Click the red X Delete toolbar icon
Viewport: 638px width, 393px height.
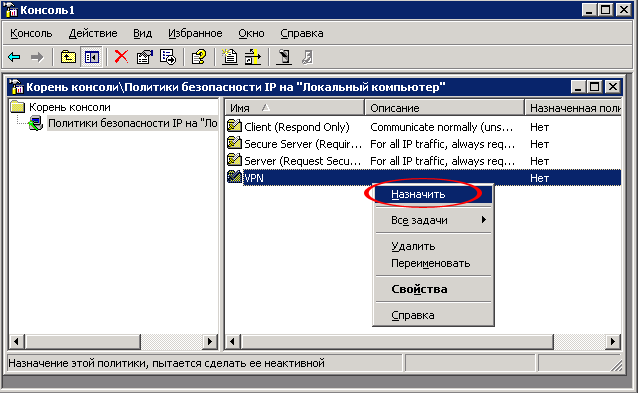[121, 57]
